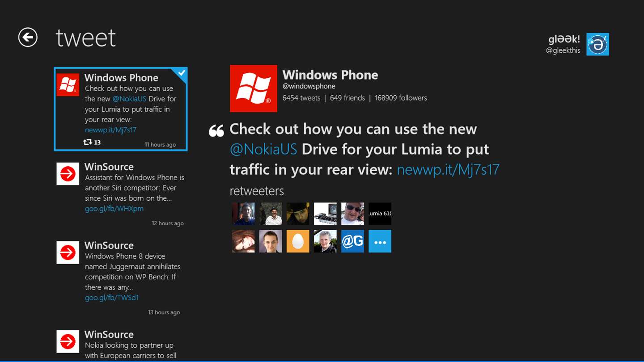The image size is (644, 362).
Task: Click the retweeters heading
Action: [257, 191]
